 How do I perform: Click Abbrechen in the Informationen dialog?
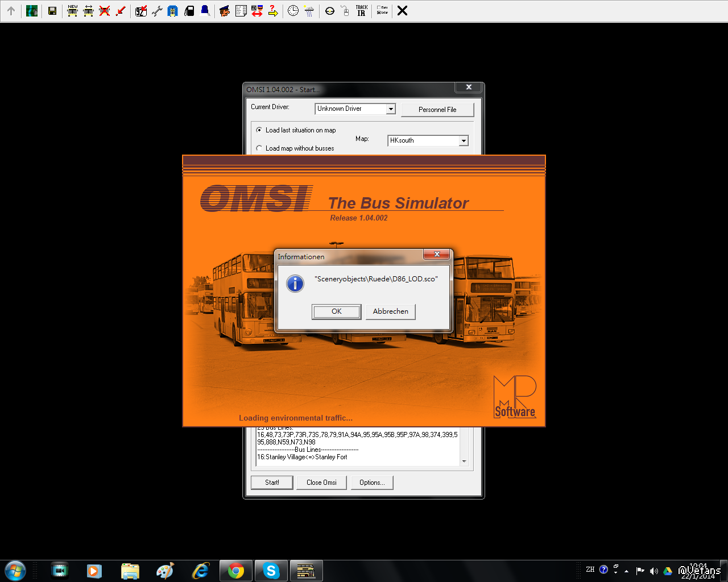point(390,311)
